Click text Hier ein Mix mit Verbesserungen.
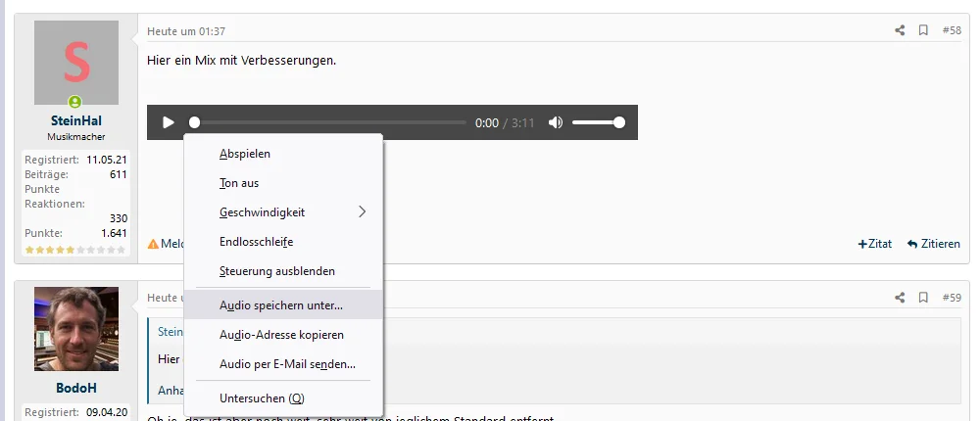The height and width of the screenshot is (421, 980). point(242,61)
